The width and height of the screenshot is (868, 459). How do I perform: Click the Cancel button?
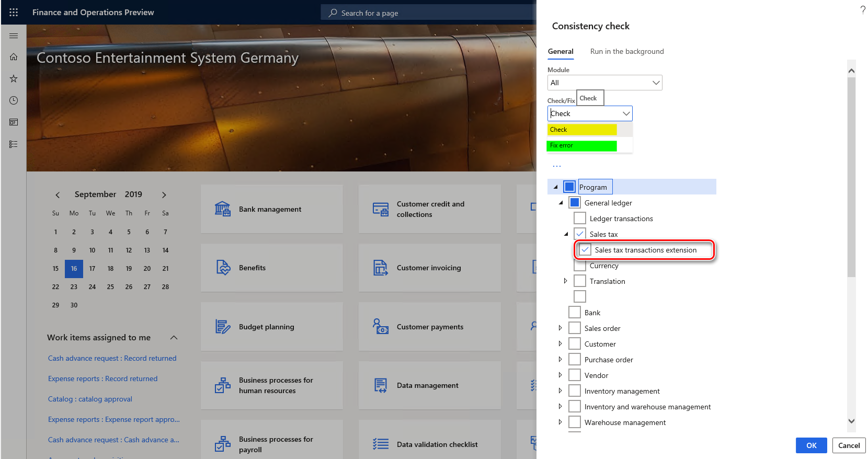click(x=849, y=445)
